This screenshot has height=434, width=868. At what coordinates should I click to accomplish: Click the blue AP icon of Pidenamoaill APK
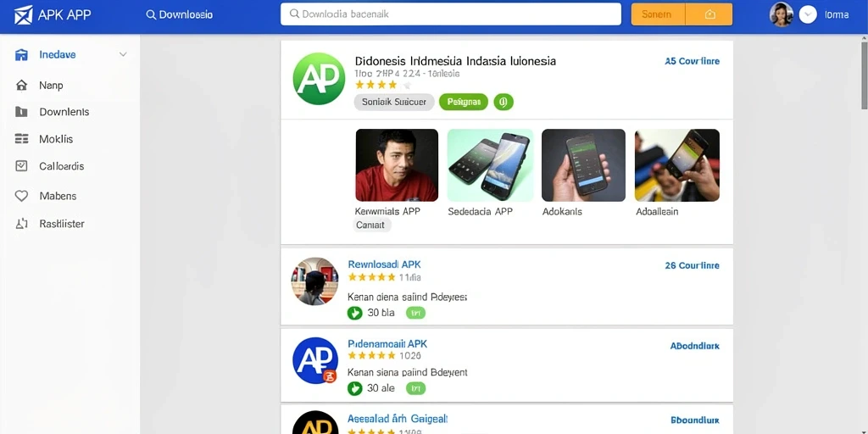pyautogui.click(x=314, y=360)
